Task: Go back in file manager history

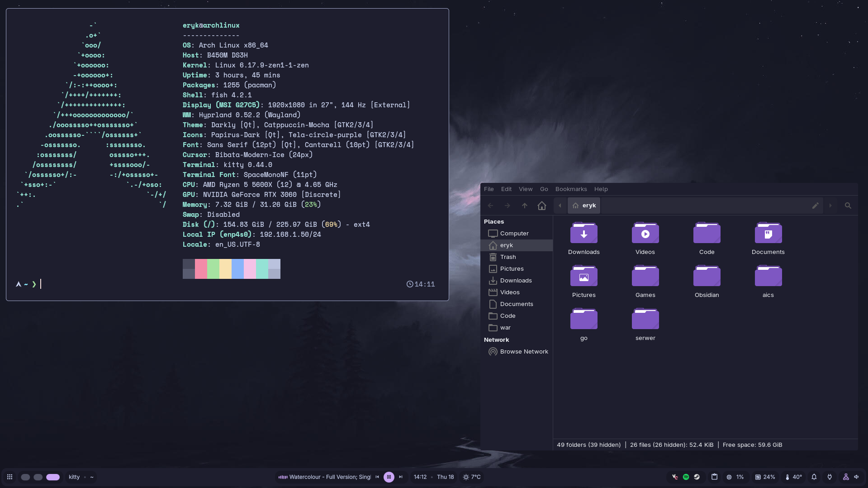Action: tap(490, 206)
